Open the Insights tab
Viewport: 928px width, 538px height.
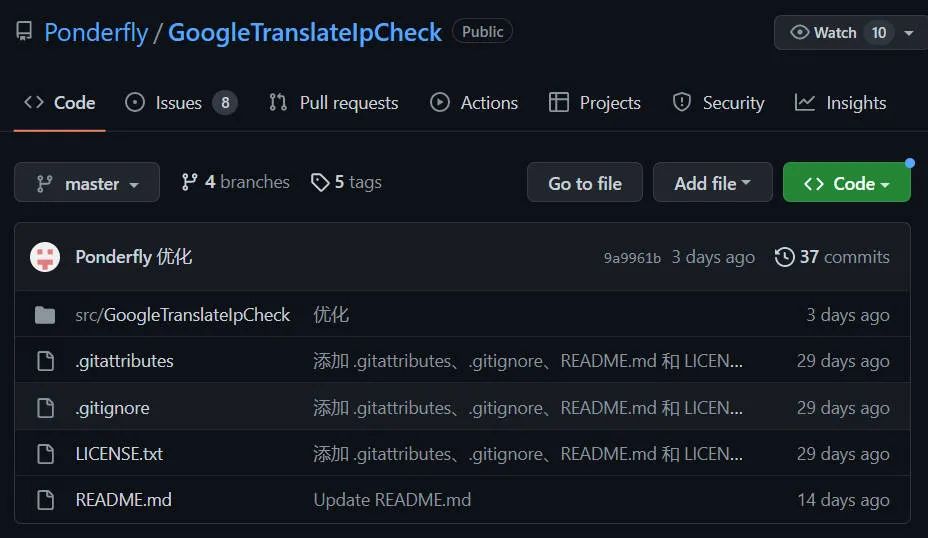click(840, 103)
